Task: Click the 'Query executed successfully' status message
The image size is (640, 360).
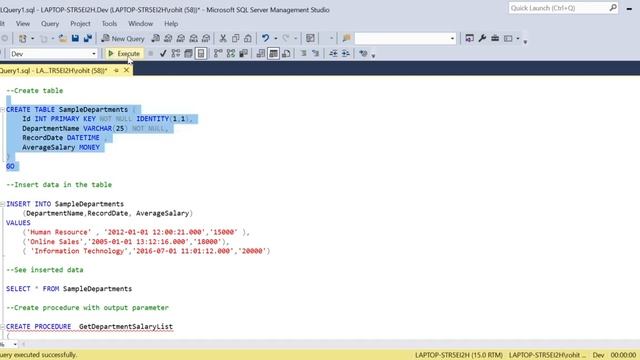Action: [x=38, y=355]
